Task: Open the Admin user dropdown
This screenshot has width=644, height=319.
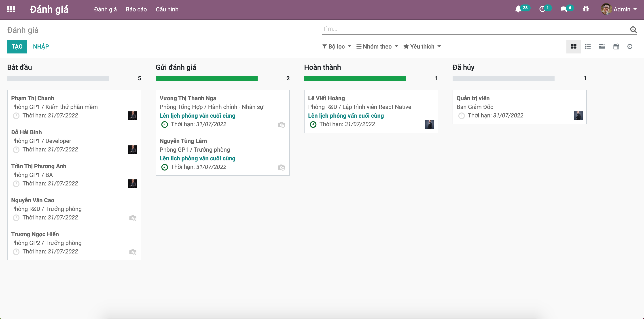Action: (619, 9)
